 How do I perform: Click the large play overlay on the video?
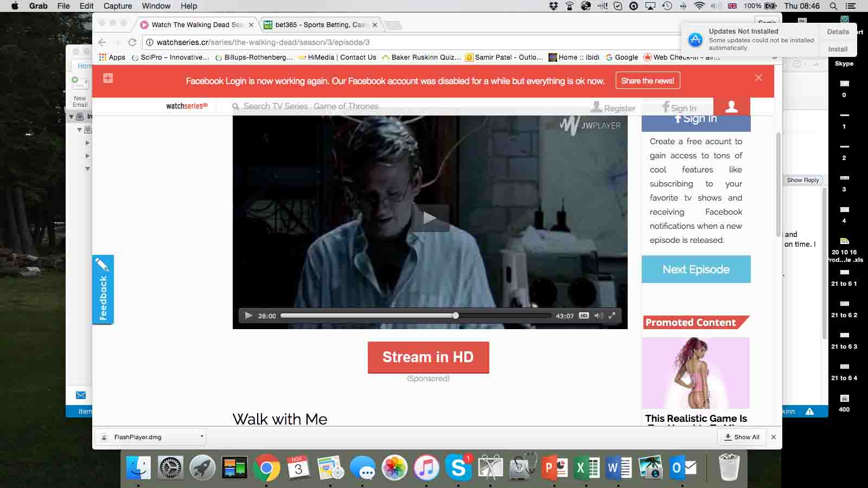coord(430,218)
